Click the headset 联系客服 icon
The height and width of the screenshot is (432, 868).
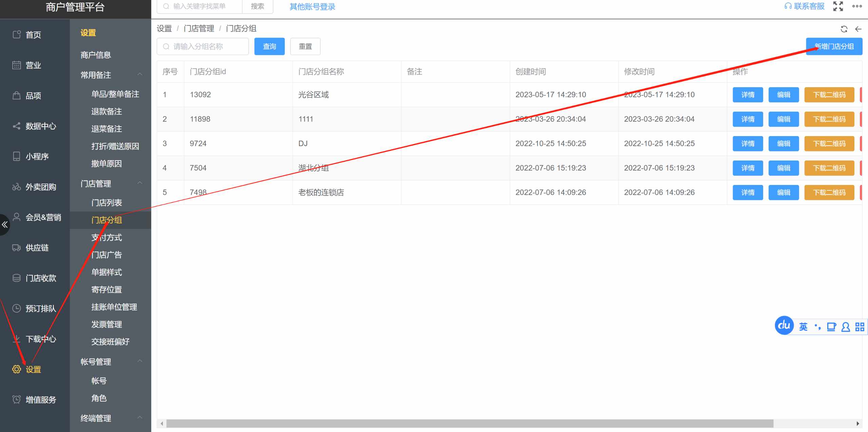tap(788, 6)
